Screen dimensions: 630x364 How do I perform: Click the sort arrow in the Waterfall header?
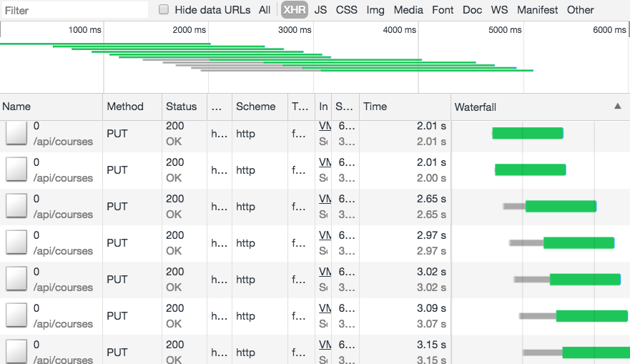point(617,106)
